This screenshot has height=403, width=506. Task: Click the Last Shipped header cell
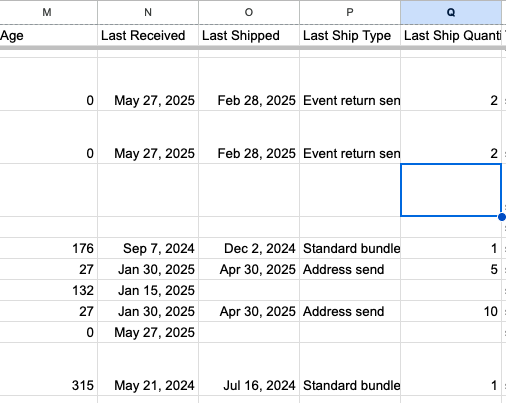click(x=249, y=36)
